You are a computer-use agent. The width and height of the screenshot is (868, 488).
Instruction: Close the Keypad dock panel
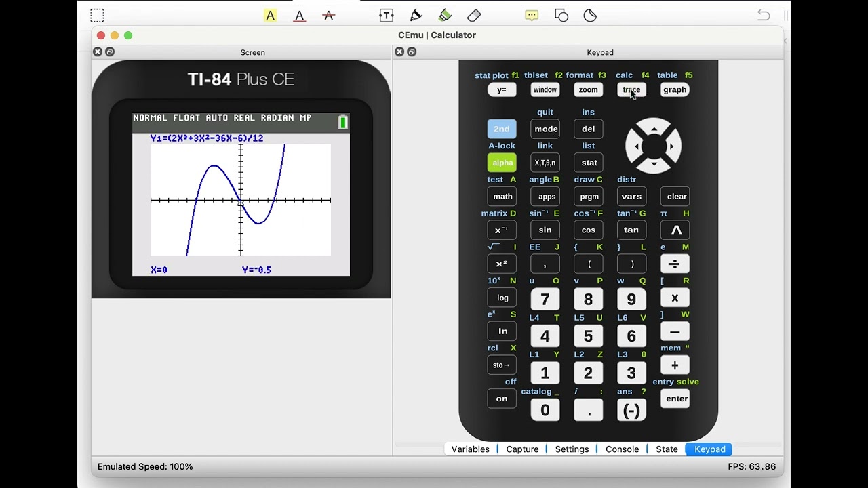399,52
